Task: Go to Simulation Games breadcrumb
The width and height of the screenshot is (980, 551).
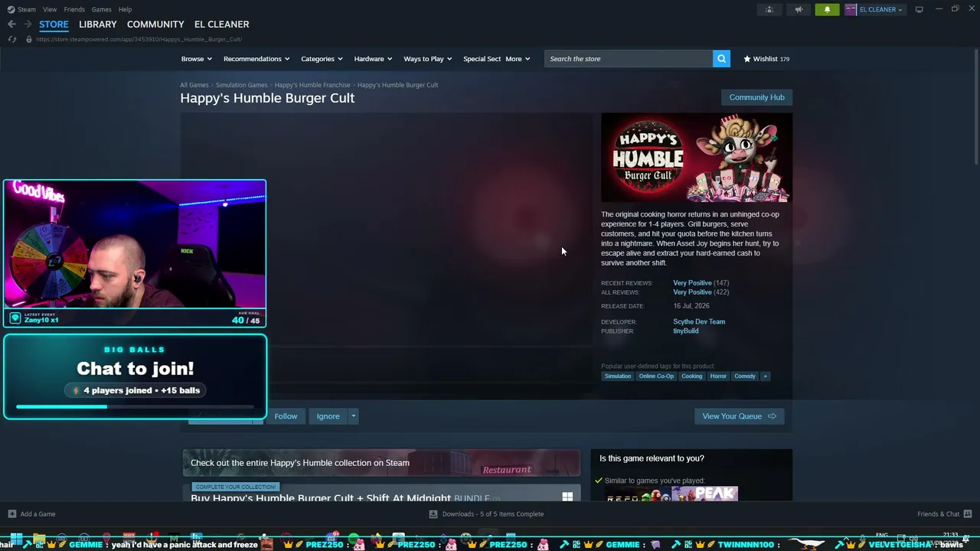Action: pyautogui.click(x=241, y=85)
